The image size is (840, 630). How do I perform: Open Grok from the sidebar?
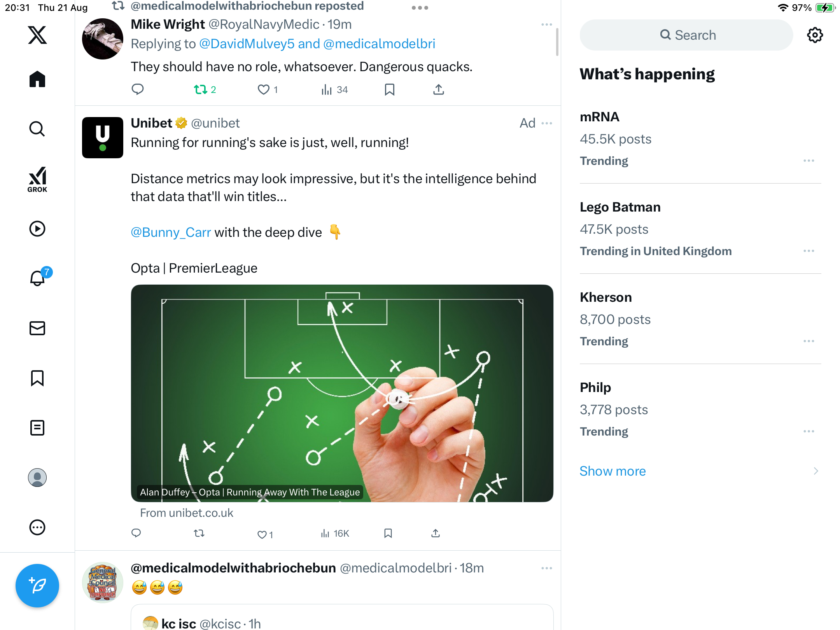[x=37, y=179]
